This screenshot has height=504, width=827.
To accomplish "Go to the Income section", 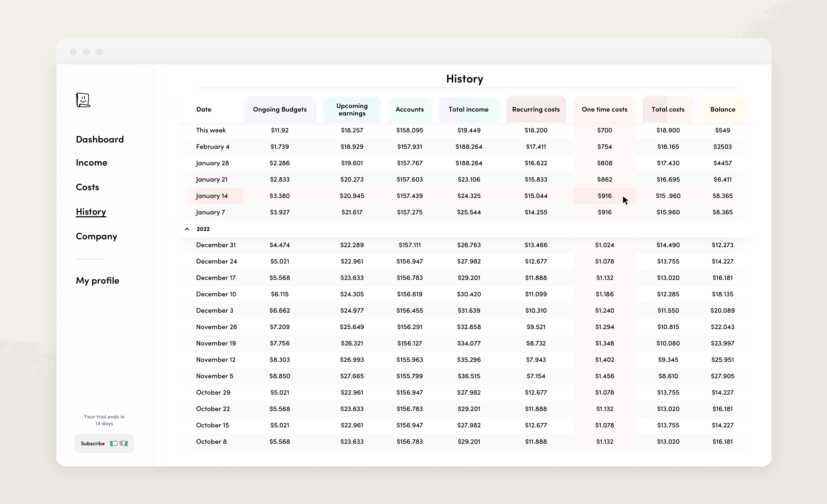I will pyautogui.click(x=92, y=163).
